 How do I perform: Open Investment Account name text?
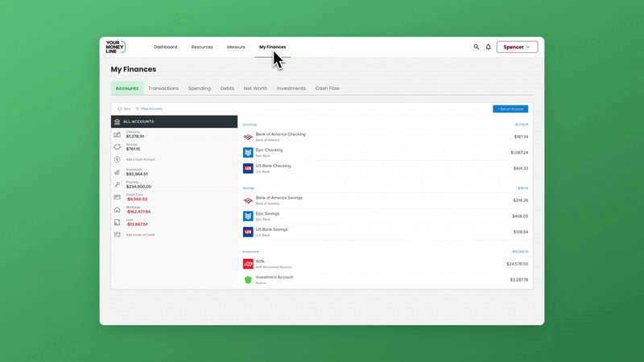pos(275,277)
